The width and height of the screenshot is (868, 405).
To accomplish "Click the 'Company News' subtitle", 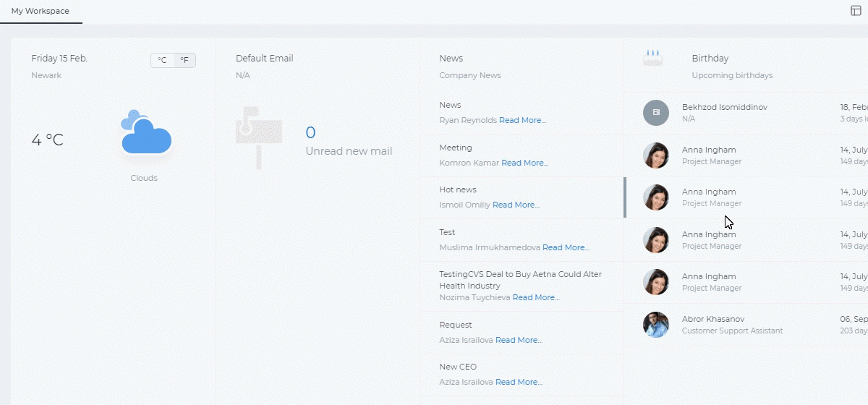I will pos(470,75).
